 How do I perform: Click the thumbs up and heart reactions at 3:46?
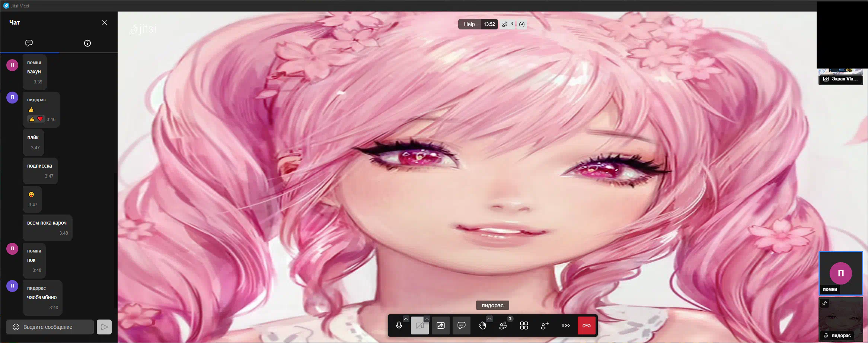(36, 119)
